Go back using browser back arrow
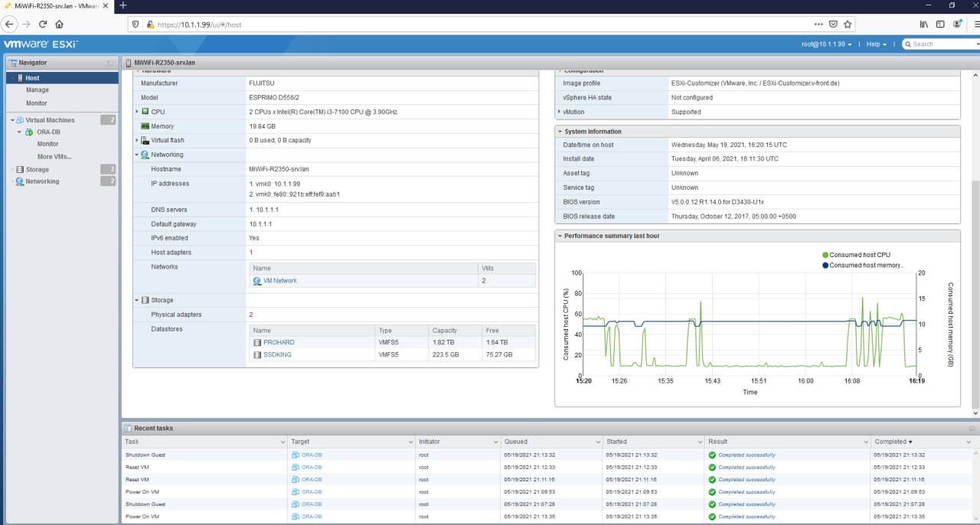This screenshot has width=980, height=525. tap(11, 24)
